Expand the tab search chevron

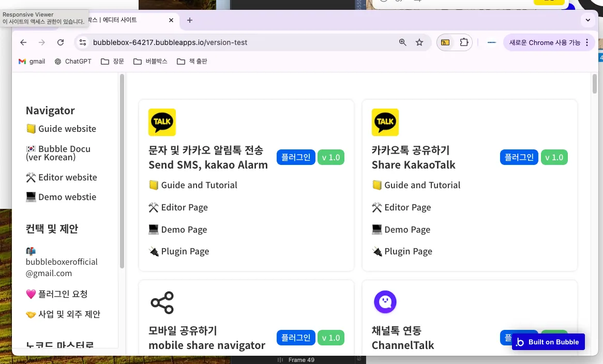pyautogui.click(x=587, y=20)
